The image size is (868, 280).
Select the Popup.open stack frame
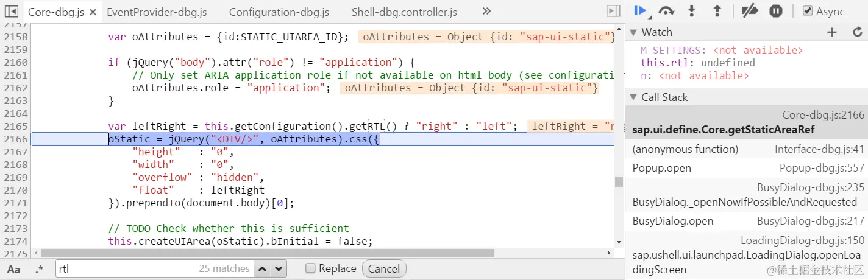point(747,168)
